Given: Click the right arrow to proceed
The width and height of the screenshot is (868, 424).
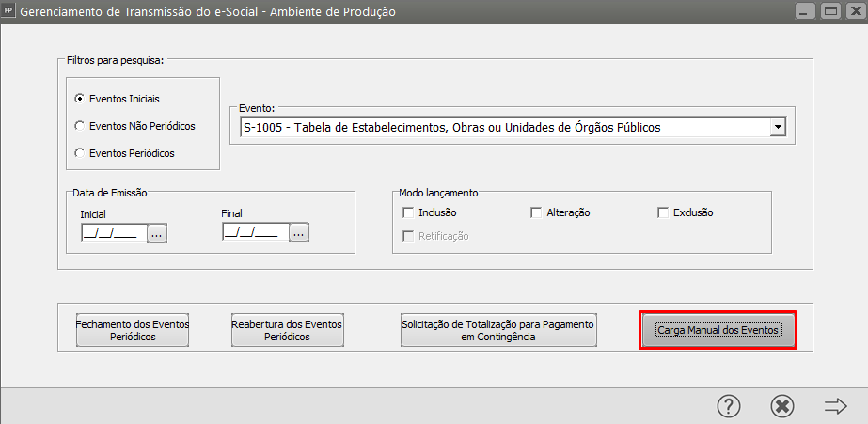Looking at the screenshot, I should point(835,405).
